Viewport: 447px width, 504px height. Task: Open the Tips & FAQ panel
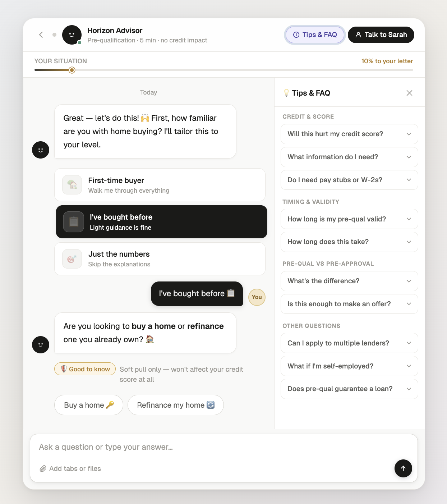(315, 35)
